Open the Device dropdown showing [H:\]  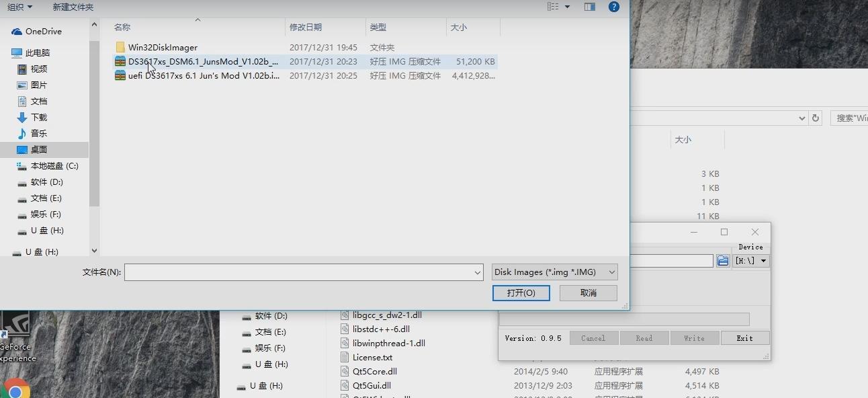(x=751, y=261)
